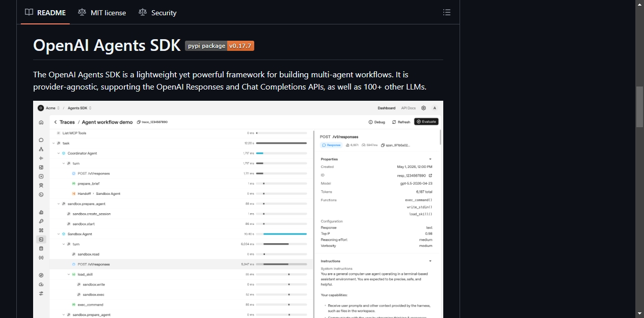The width and height of the screenshot is (644, 318).
Task: Click the Traces breadcrumb
Action: pyautogui.click(x=67, y=122)
